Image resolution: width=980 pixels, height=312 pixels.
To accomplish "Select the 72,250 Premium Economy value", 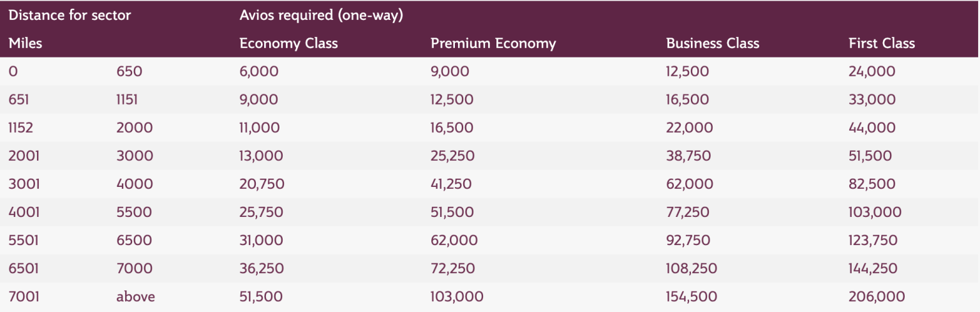I will pos(452,269).
